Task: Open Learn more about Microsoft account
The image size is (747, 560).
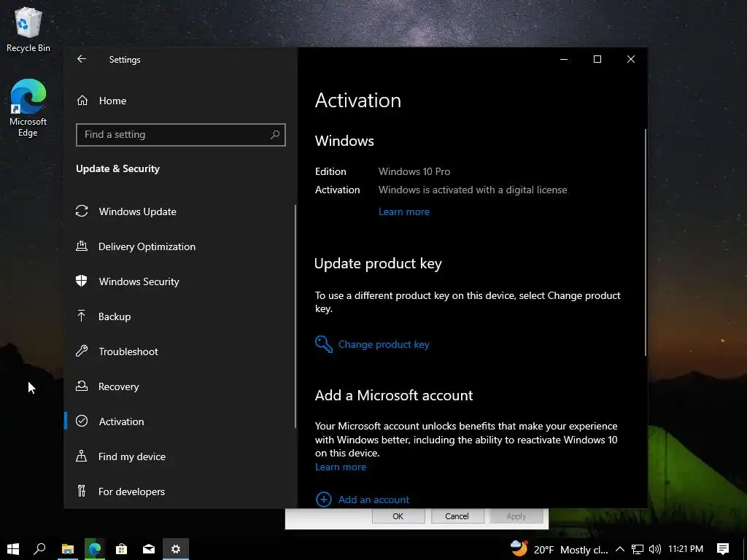Action: point(341,467)
